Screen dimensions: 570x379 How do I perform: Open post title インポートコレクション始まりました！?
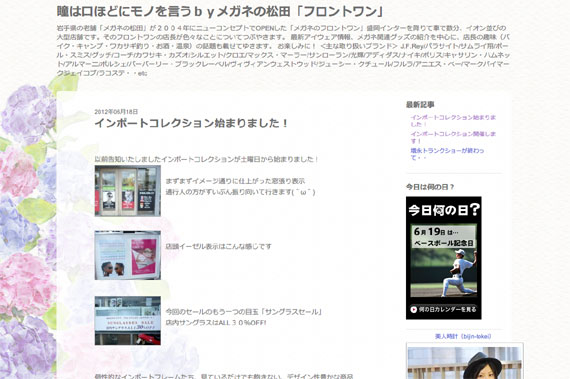click(x=191, y=123)
